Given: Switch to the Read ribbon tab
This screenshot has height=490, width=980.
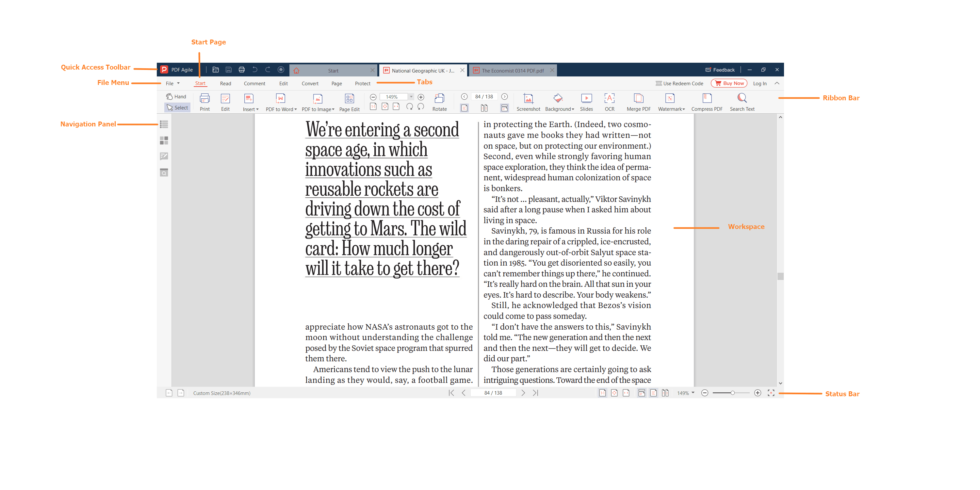Looking at the screenshot, I should coord(225,84).
